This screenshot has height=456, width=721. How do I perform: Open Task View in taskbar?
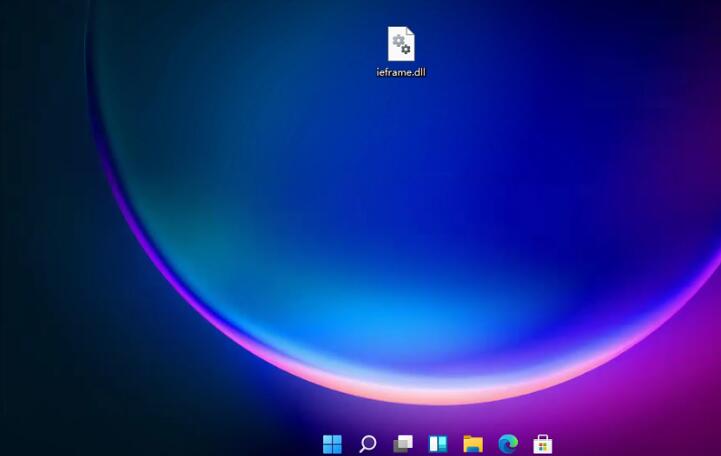tap(403, 444)
